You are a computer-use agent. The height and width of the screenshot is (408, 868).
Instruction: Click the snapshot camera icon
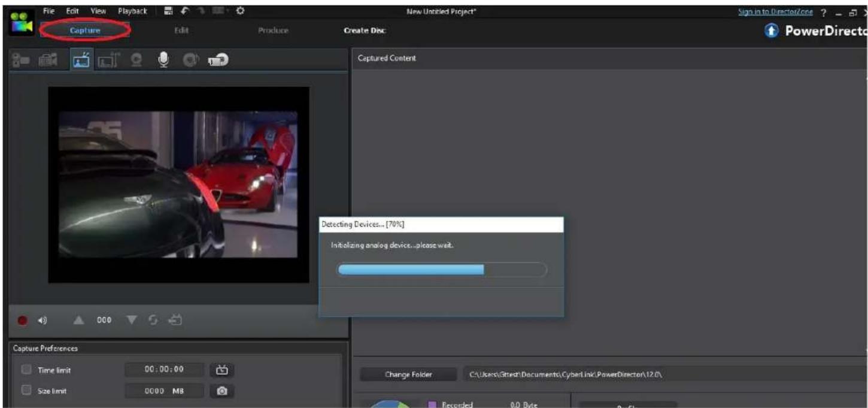point(222,391)
